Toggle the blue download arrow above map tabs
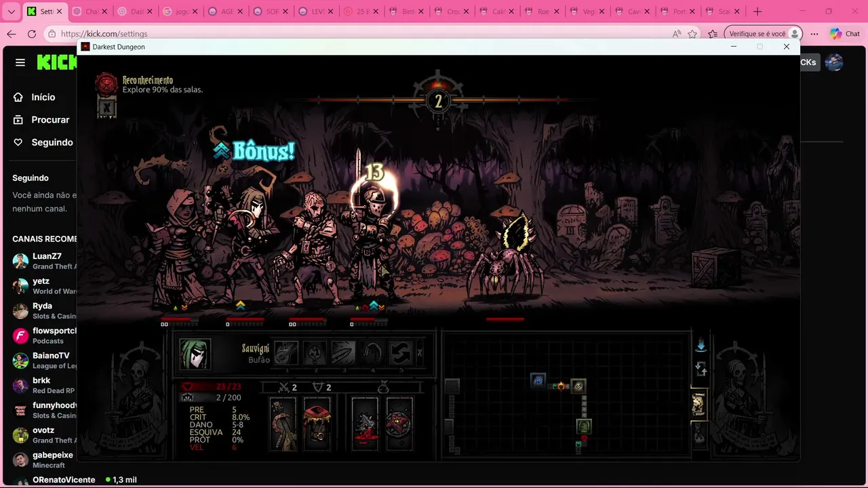This screenshot has width=868, height=488. pyautogui.click(x=701, y=346)
